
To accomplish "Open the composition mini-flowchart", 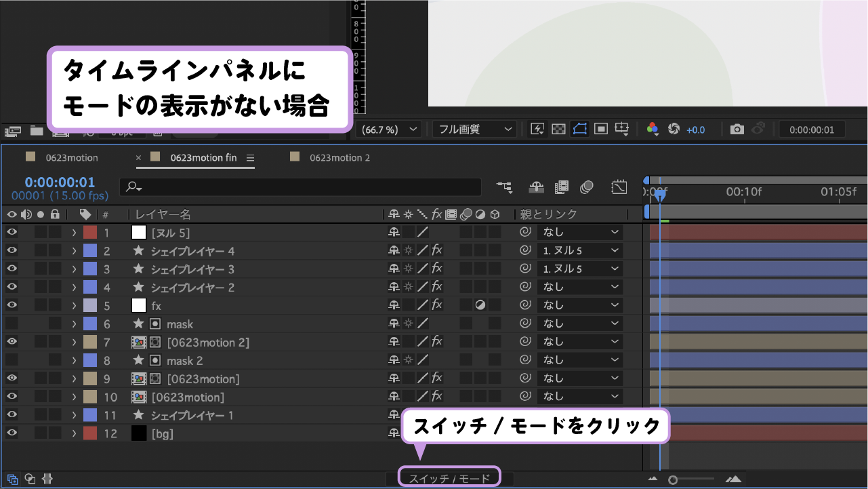I will 503,187.
